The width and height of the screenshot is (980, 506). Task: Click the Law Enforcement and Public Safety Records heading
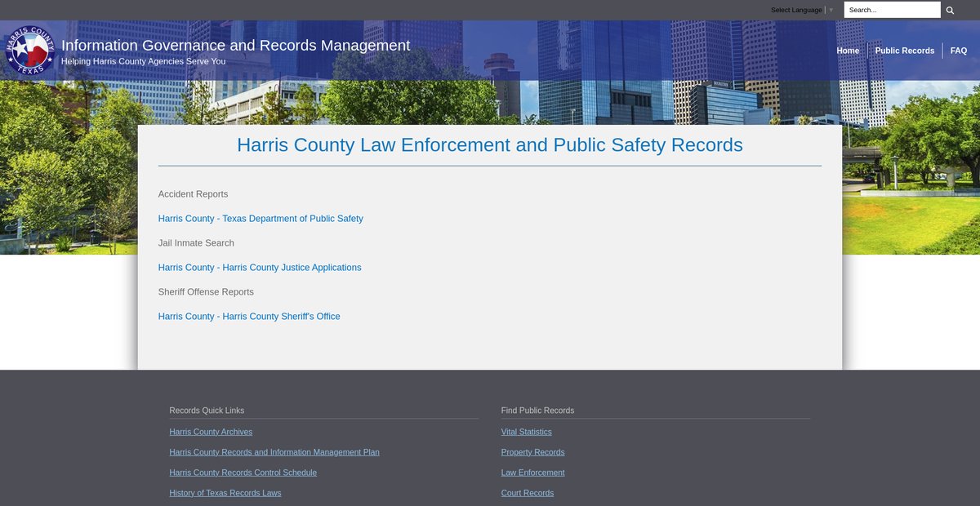[490, 145]
